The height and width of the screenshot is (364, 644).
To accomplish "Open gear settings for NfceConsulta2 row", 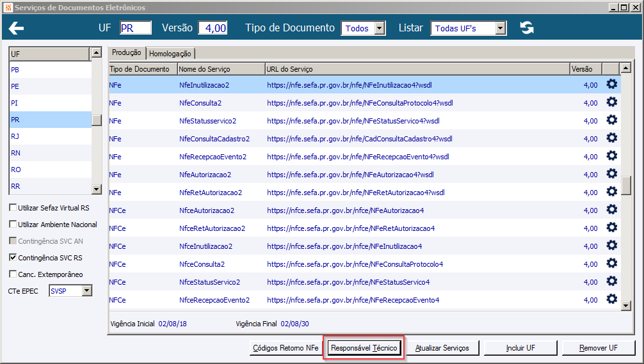I will pos(612,264).
